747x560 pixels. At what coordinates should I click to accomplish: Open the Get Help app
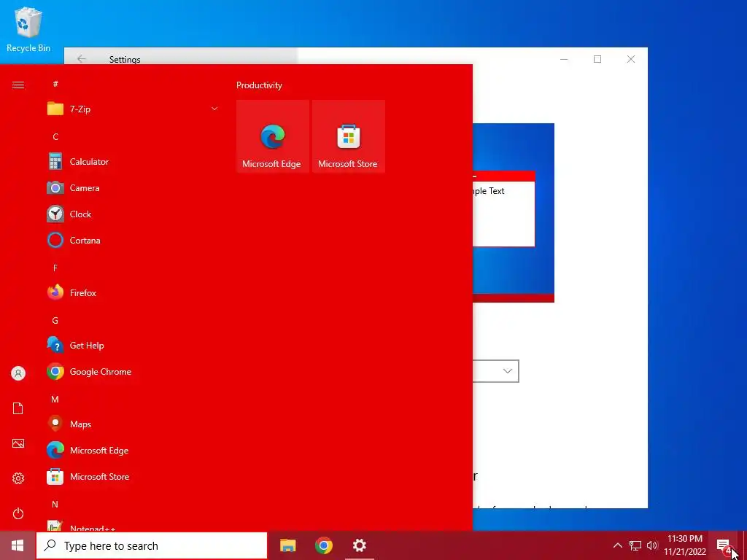pyautogui.click(x=133, y=345)
